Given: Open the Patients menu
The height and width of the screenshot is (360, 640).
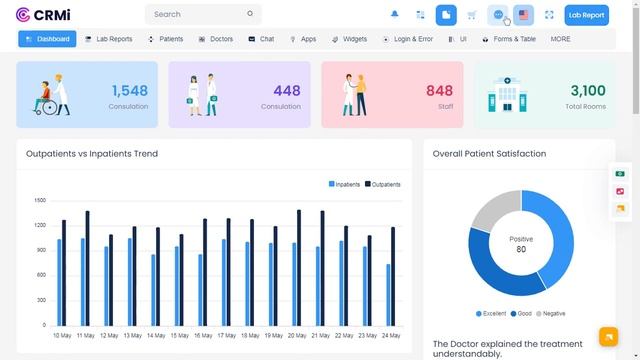Looking at the screenshot, I should [x=165, y=39].
